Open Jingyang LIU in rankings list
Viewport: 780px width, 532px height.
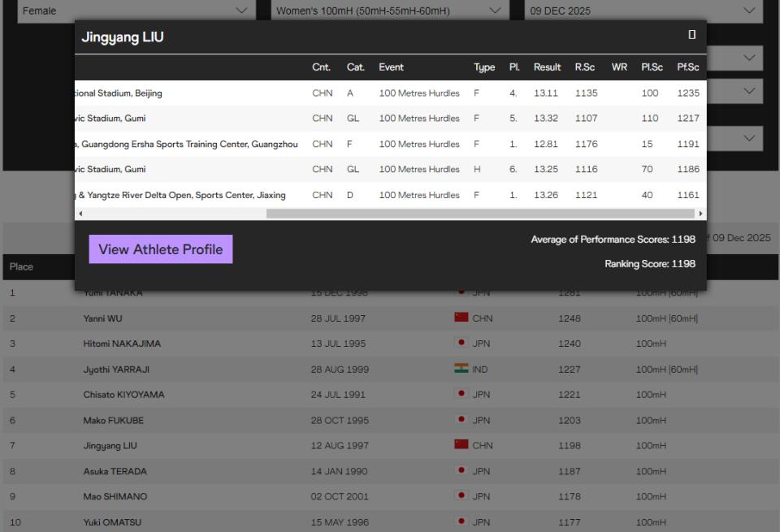click(110, 446)
